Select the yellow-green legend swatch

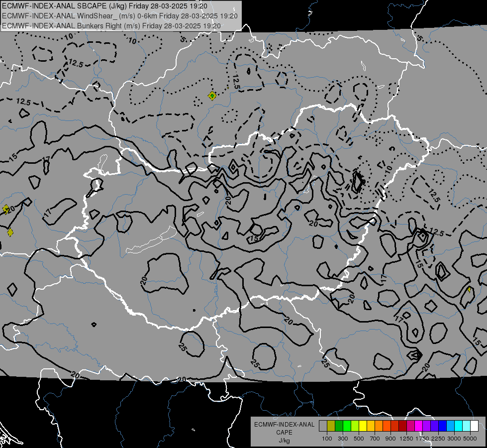355,426
